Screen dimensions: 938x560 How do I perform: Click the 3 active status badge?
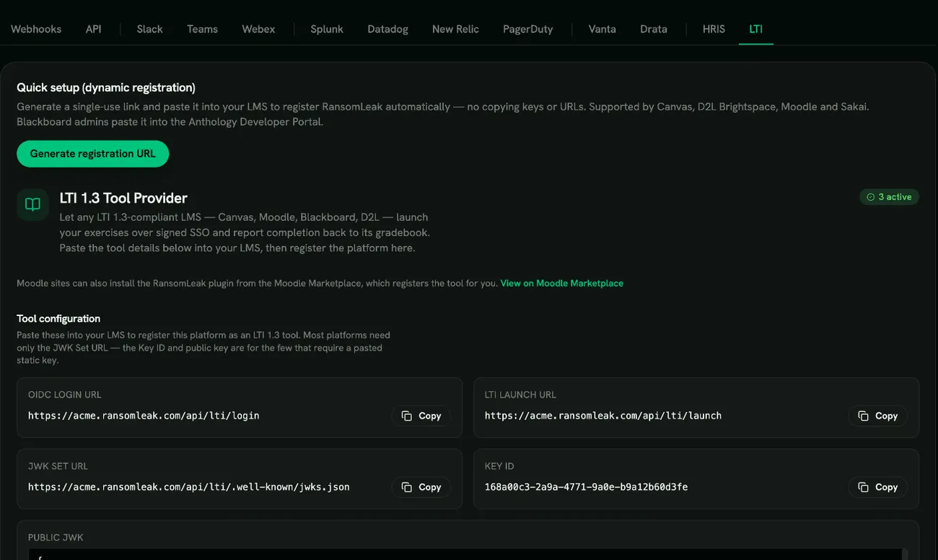pyautogui.click(x=889, y=197)
